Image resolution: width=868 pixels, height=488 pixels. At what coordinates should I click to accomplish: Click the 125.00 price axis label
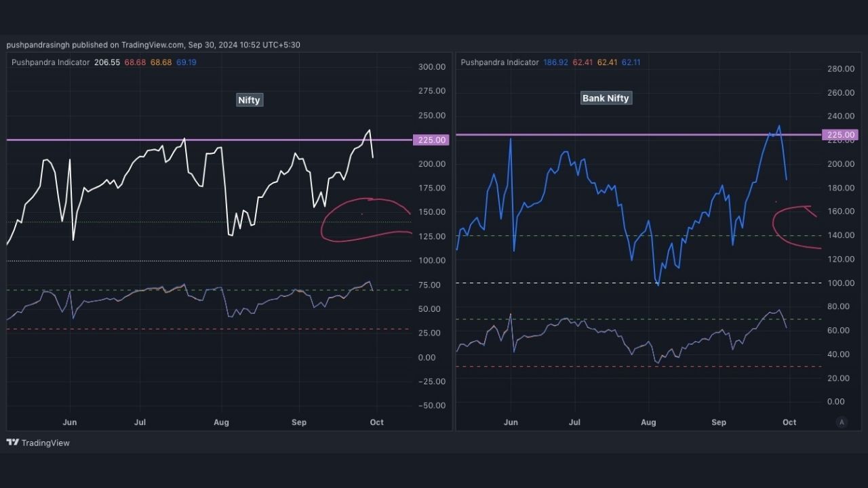pyautogui.click(x=432, y=237)
